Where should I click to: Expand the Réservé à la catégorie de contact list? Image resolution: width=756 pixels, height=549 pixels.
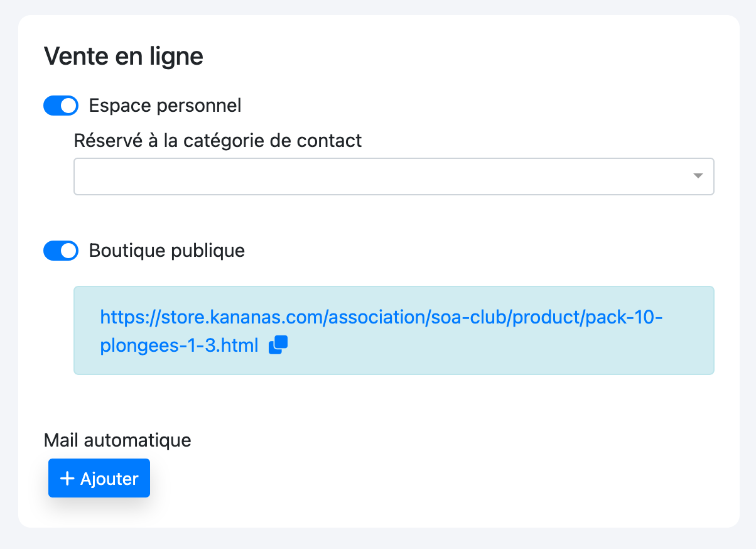[x=394, y=177]
